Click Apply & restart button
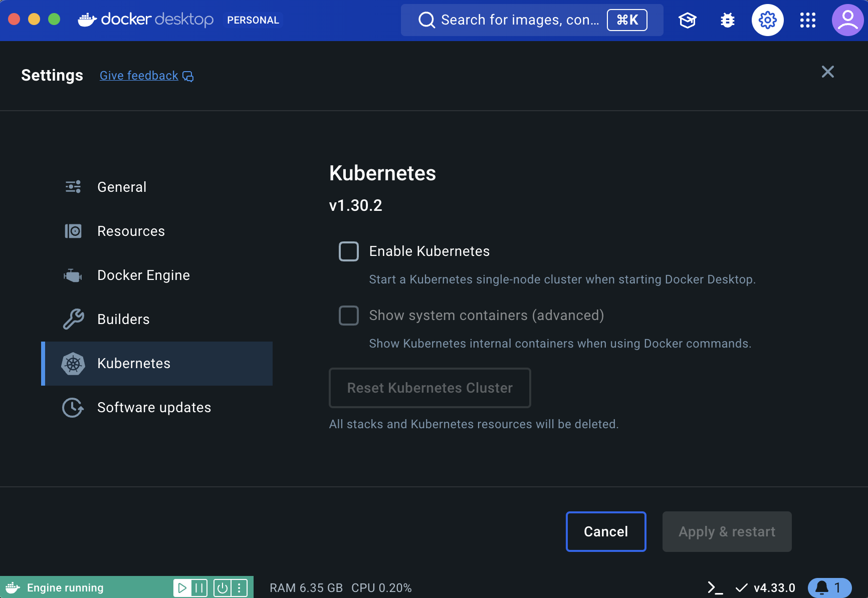Screen dimensions: 868x598 [x=727, y=531]
